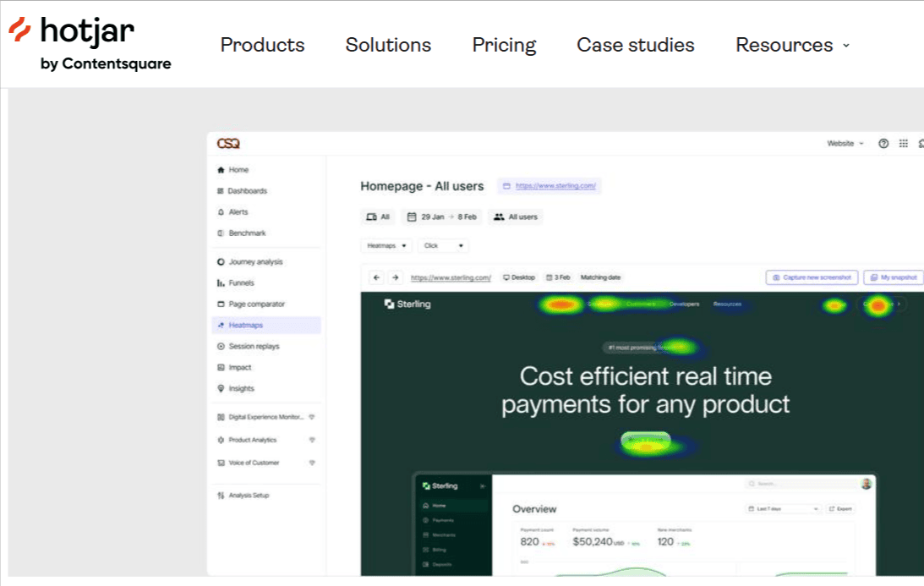Click the green call-to-action button under the headline
Screen dimensions: 924x586
click(x=646, y=441)
